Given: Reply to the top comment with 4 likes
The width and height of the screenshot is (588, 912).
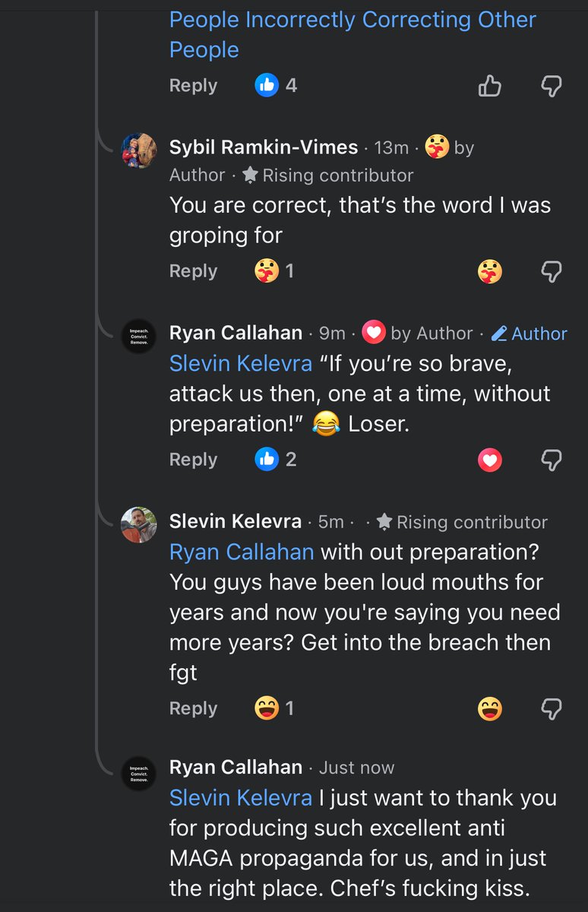Looking at the screenshot, I should click(x=193, y=86).
